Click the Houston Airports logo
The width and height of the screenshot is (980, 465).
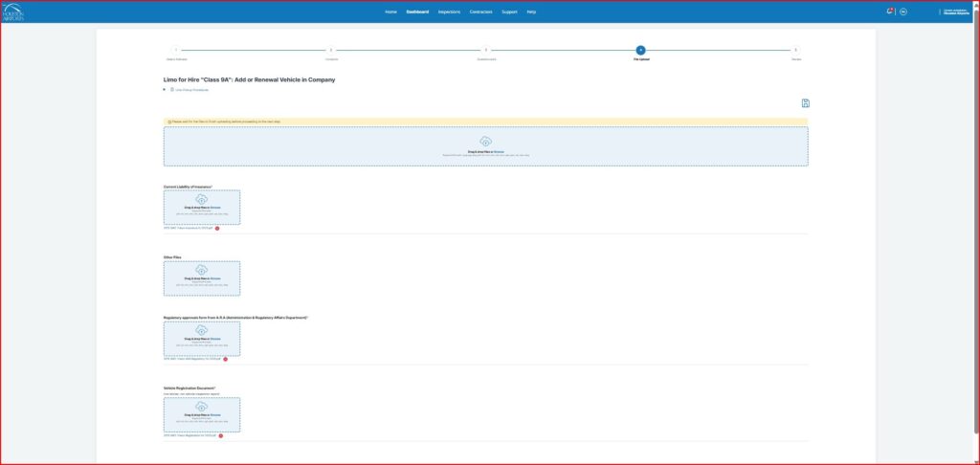click(x=13, y=11)
